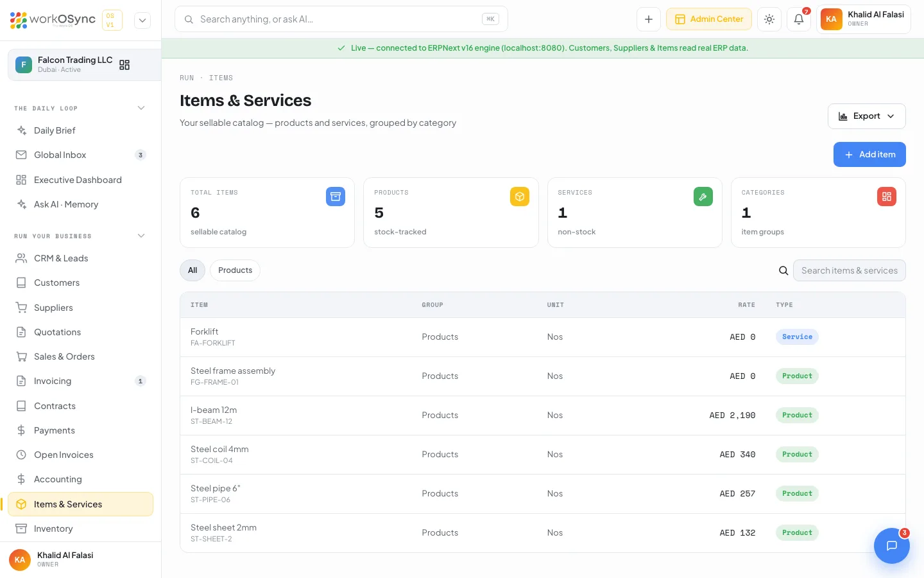Expand the workspace version dropdown chevron
Screen dimensions: 924x578
click(142, 21)
